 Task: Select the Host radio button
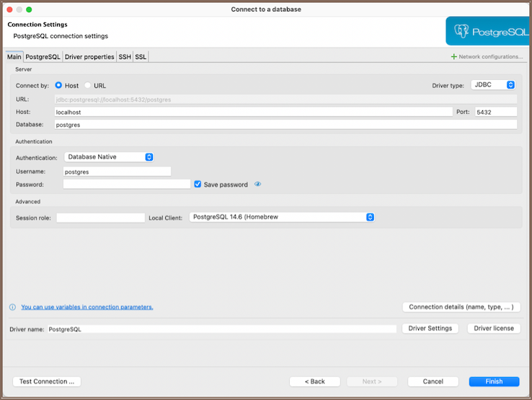coord(58,85)
